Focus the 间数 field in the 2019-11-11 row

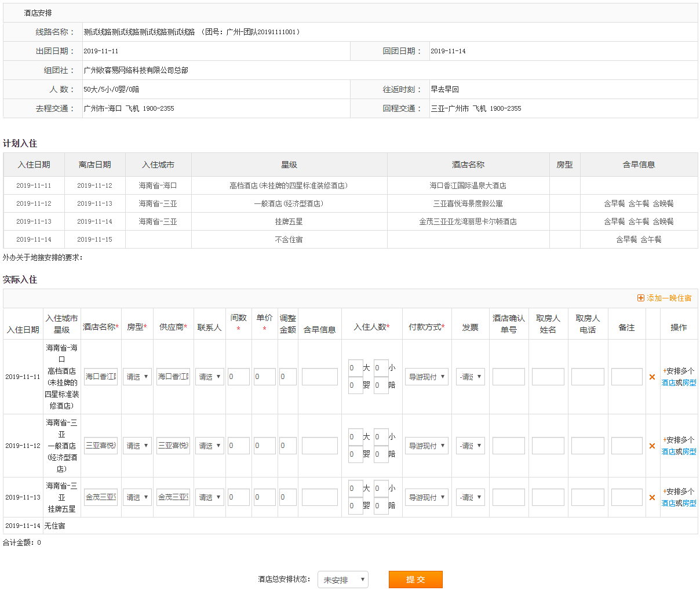(239, 377)
